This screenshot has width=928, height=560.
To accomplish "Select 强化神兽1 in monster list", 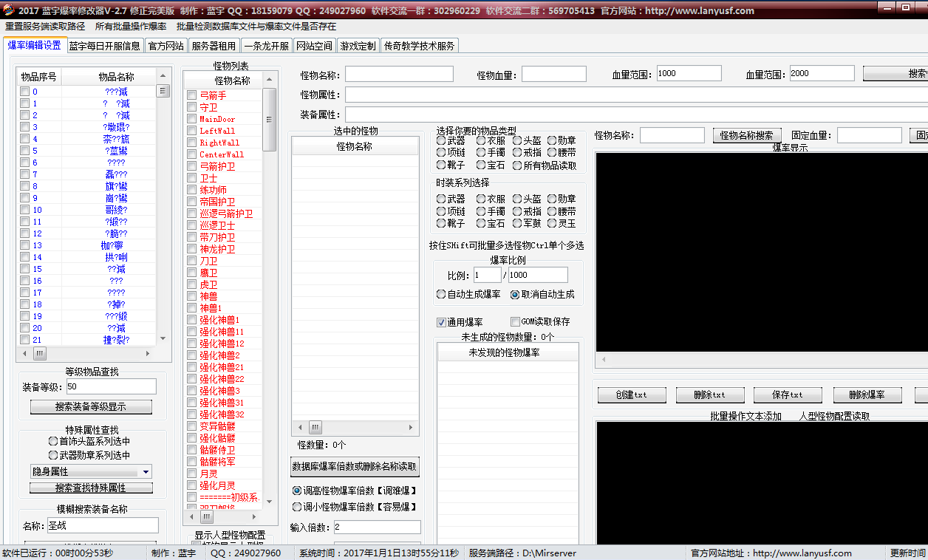I will 219,320.
